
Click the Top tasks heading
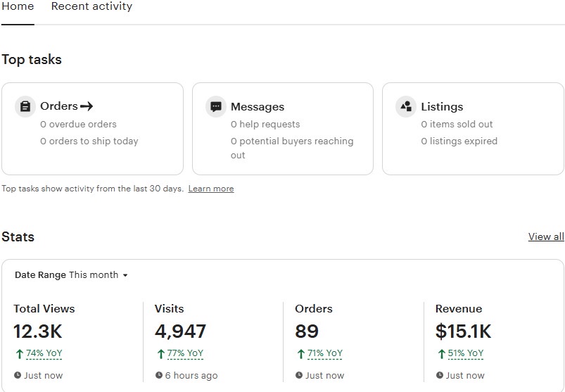(x=32, y=59)
